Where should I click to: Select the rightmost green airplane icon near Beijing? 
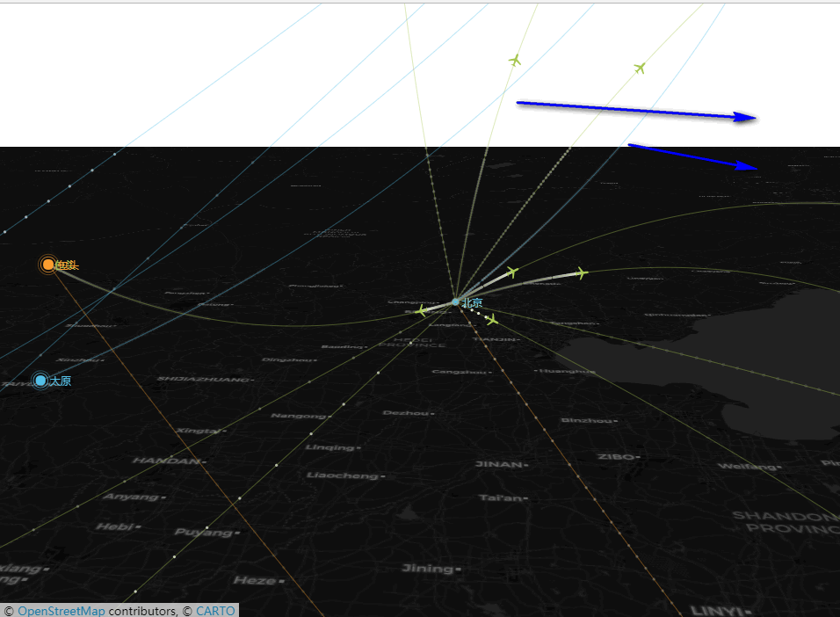coord(580,273)
